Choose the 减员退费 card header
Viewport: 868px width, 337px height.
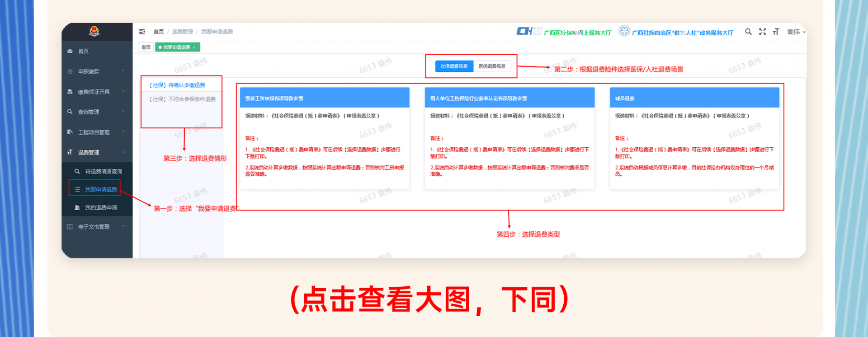694,98
